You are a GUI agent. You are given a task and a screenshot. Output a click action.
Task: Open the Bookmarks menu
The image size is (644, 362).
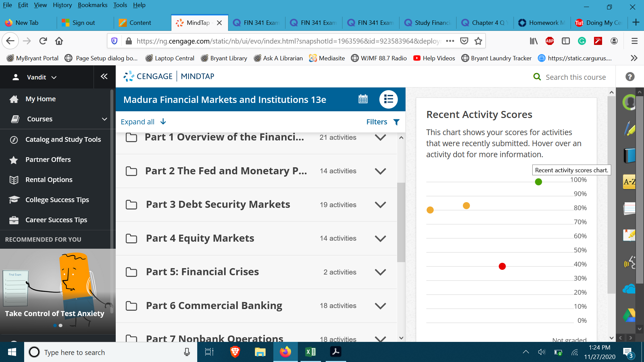[93, 5]
